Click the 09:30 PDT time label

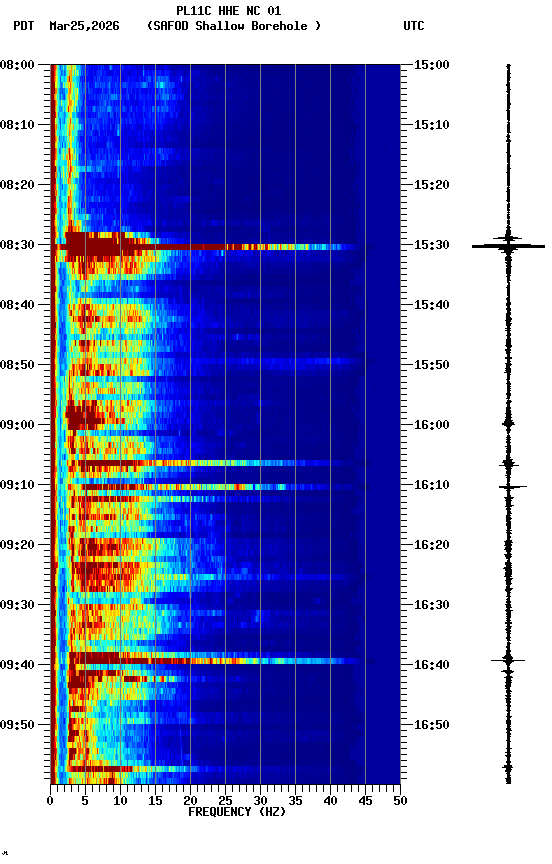(17, 605)
